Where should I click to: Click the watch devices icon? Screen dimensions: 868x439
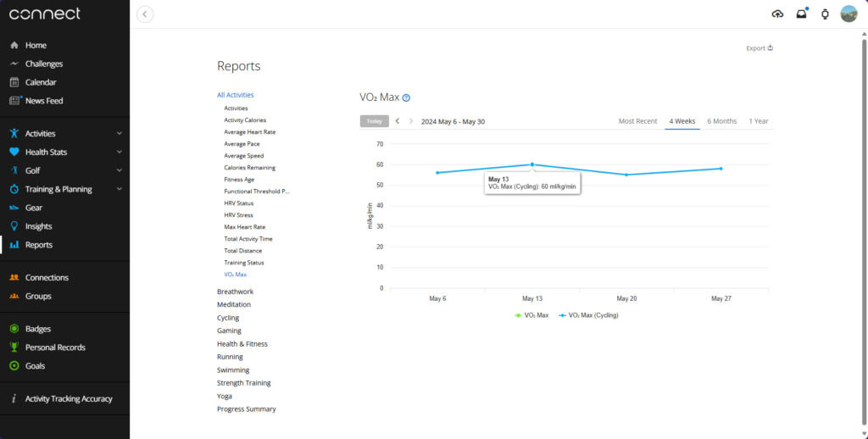point(825,14)
